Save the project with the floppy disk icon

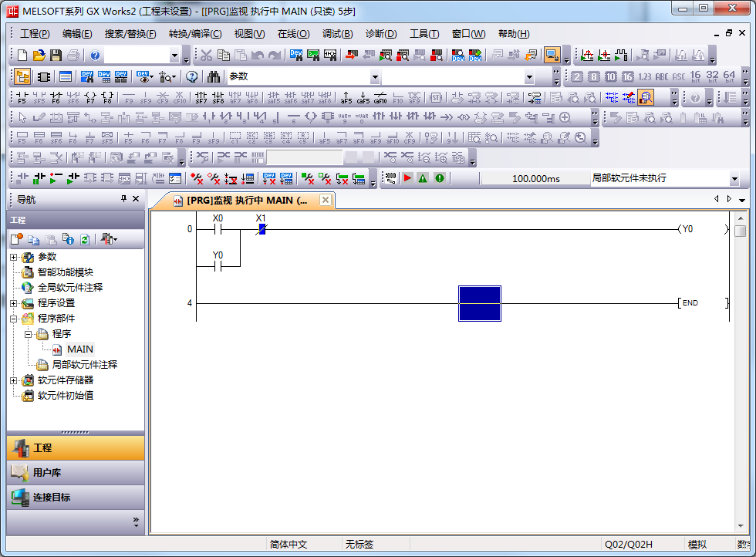[x=56, y=56]
